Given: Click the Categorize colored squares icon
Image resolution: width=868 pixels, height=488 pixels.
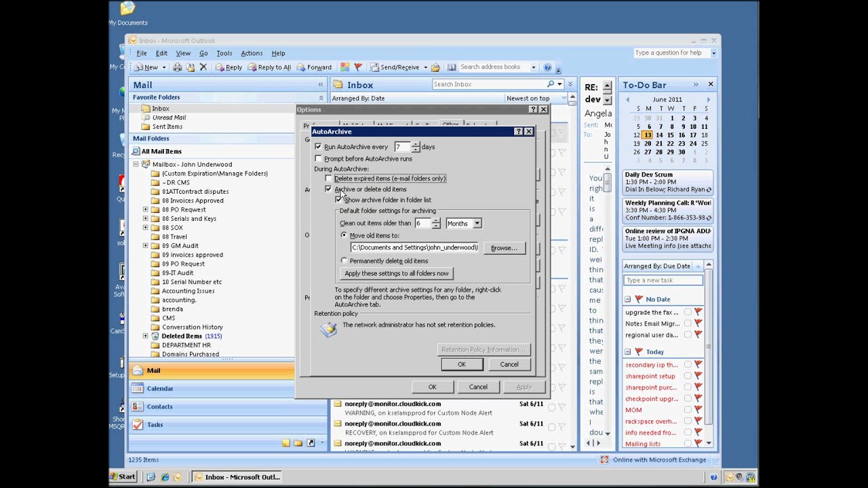Looking at the screenshot, I should (x=344, y=67).
